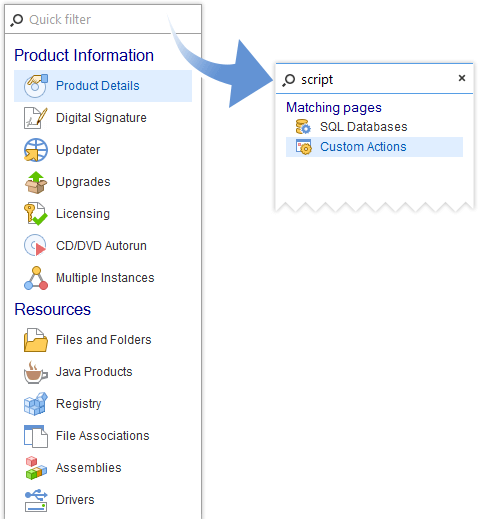Select the Updater globe icon
Image resolution: width=478 pixels, height=519 pixels.
pyautogui.click(x=36, y=150)
